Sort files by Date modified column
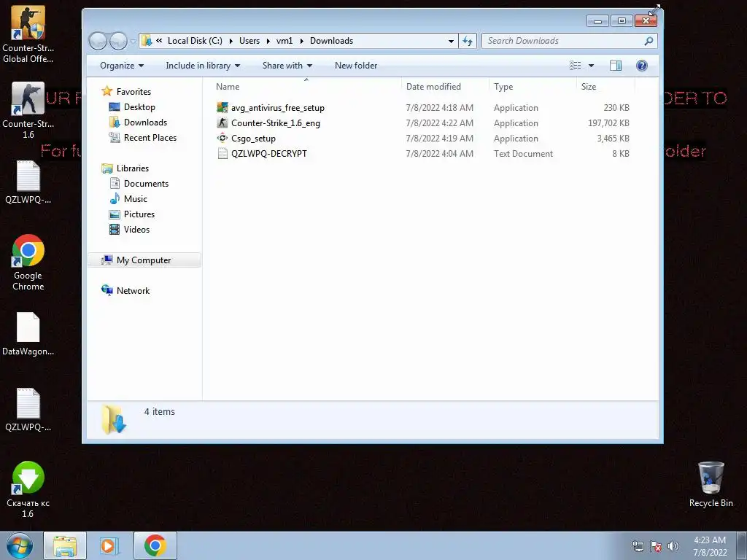The width and height of the screenshot is (747, 560). click(x=445, y=87)
